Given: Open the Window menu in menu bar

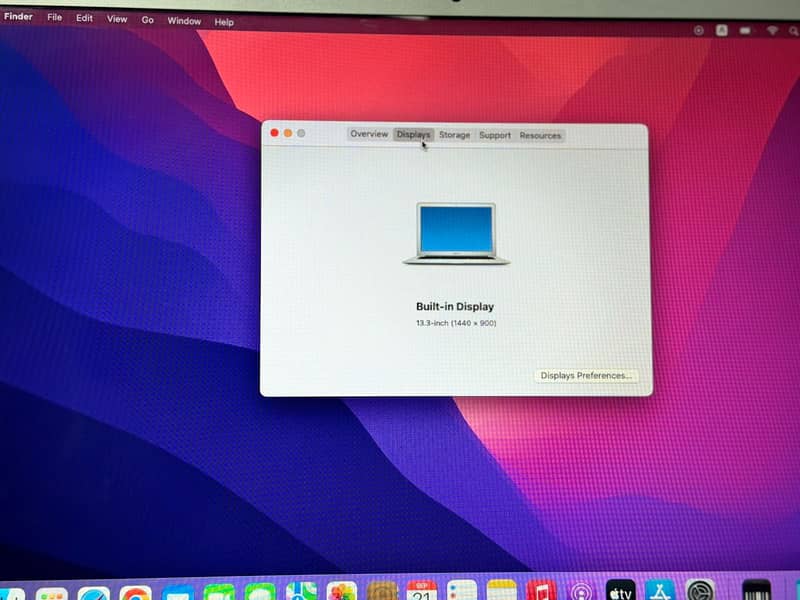Looking at the screenshot, I should pos(184,20).
